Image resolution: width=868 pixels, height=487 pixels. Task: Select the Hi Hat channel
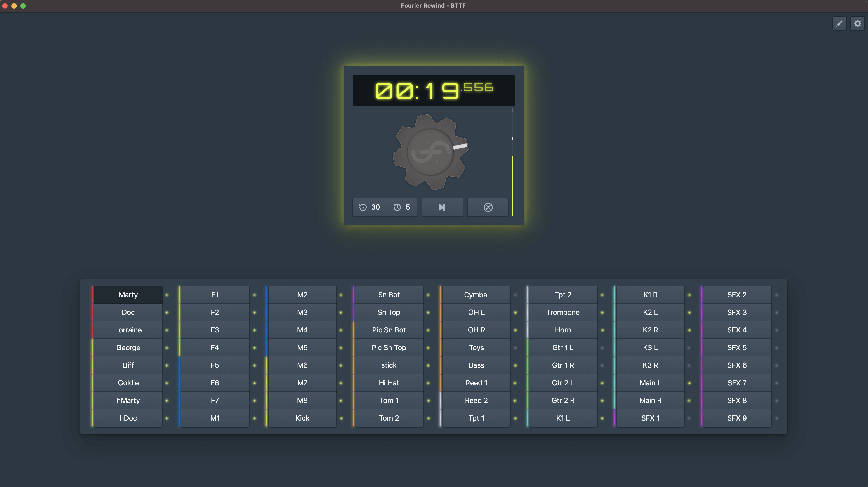tap(389, 383)
